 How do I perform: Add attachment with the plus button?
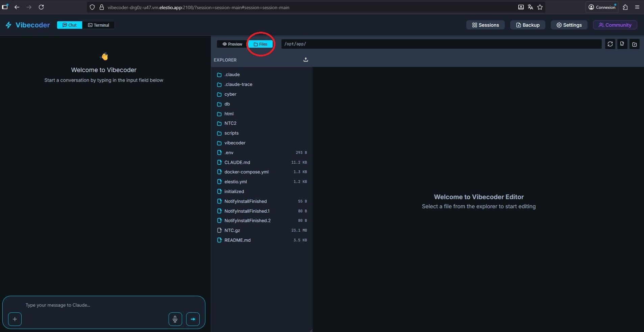(x=15, y=319)
